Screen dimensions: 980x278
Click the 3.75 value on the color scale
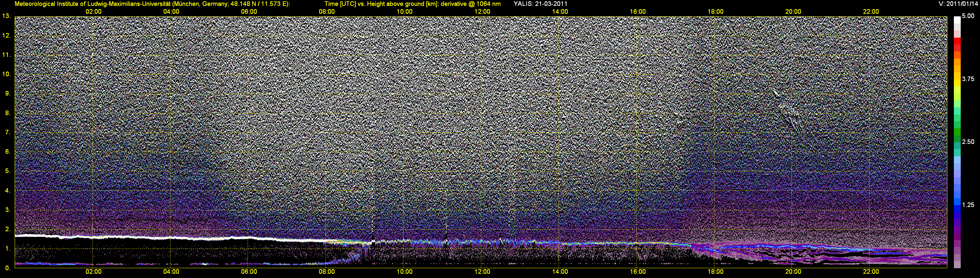968,79
